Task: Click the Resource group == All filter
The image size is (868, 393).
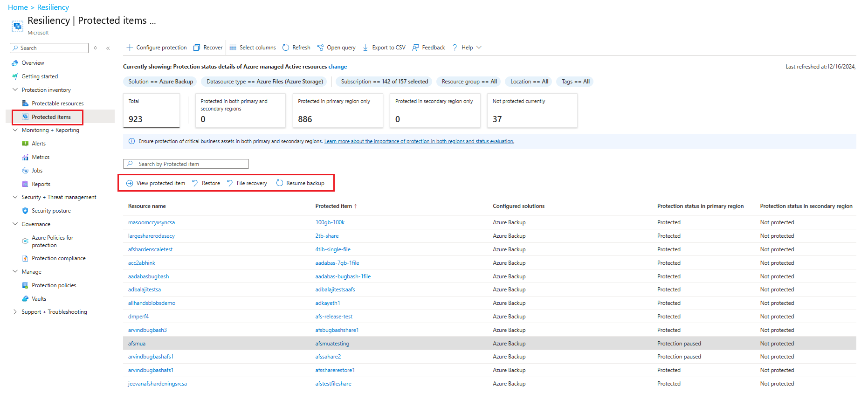Action: point(469,82)
